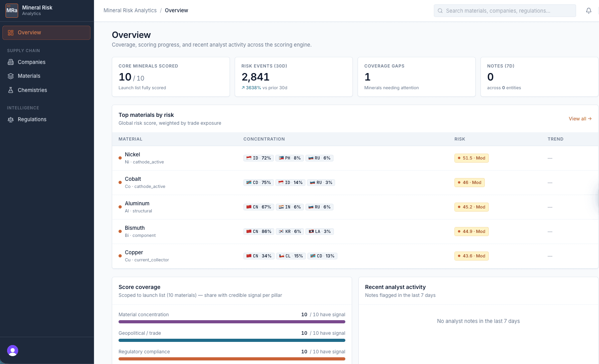The image size is (599, 364).
Task: Open the Regulations page
Action: pos(46,120)
